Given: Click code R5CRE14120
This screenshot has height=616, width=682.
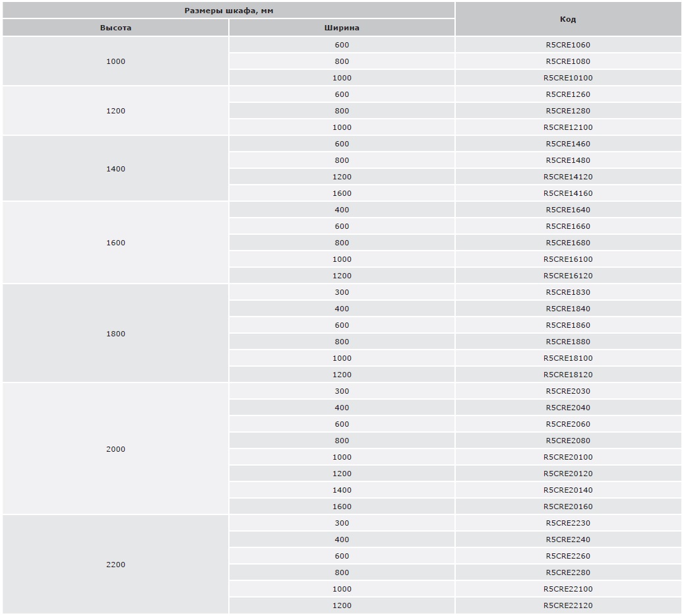Looking at the screenshot, I should click(x=568, y=177).
